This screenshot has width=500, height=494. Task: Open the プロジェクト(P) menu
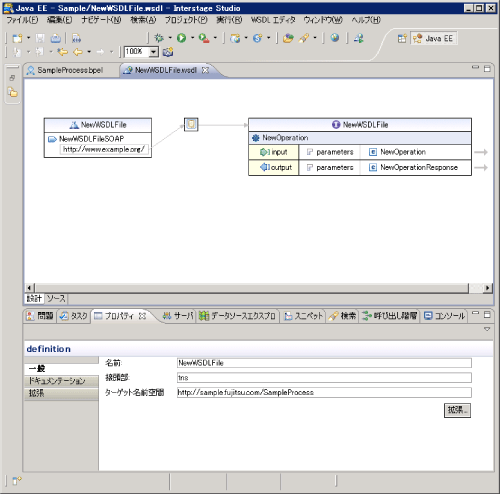(x=186, y=20)
